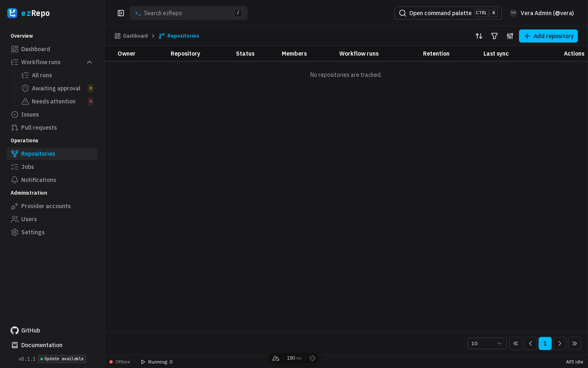
Task: Select All runs in sidebar
Action: [57, 75]
